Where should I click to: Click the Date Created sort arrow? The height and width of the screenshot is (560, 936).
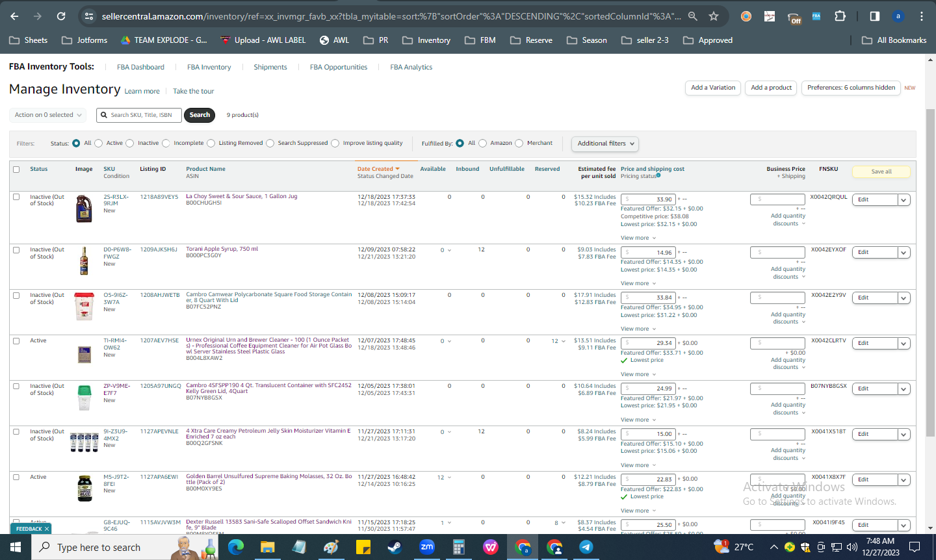[x=397, y=169]
